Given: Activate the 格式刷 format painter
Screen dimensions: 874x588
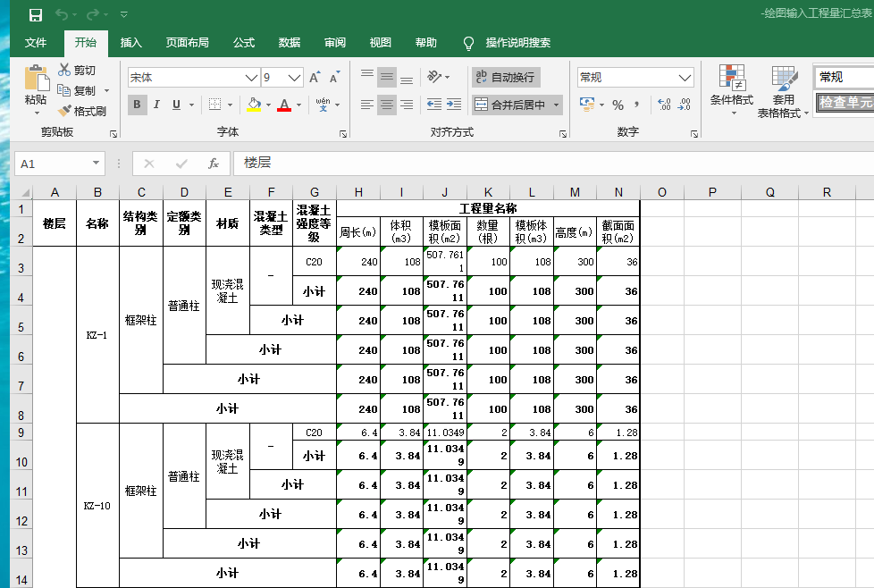Looking at the screenshot, I should 82,111.
